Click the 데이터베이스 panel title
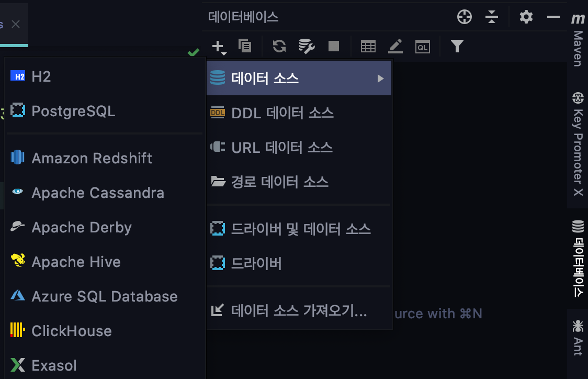This screenshot has height=379, width=588. 243,17
